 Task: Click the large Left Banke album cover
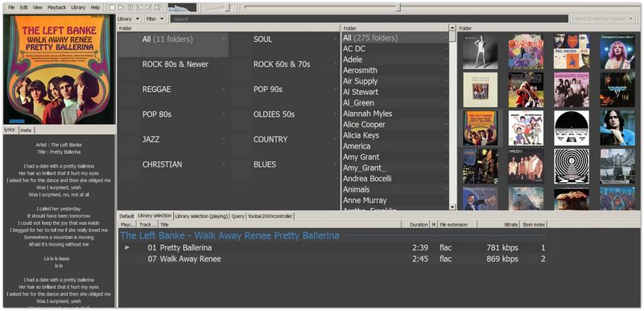click(60, 69)
